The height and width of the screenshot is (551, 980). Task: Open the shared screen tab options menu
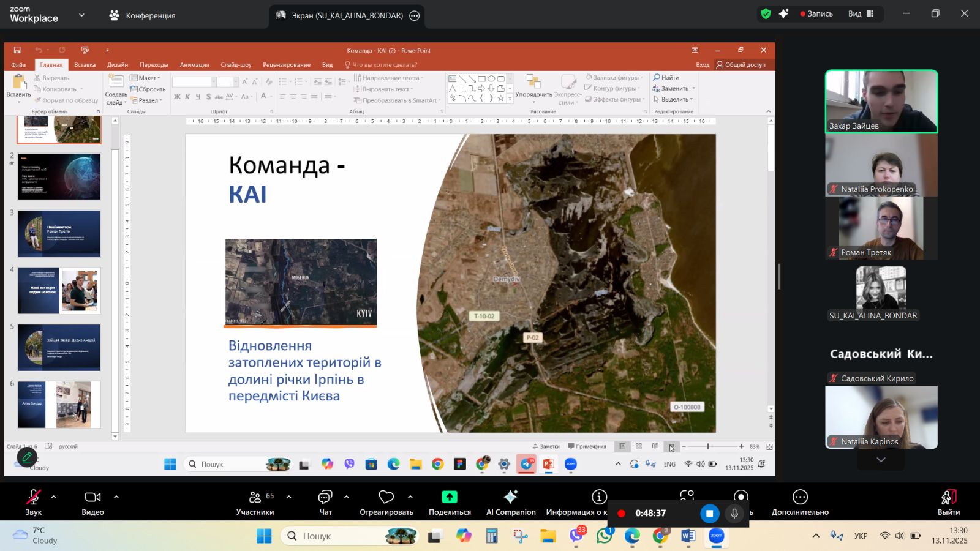[x=415, y=16]
